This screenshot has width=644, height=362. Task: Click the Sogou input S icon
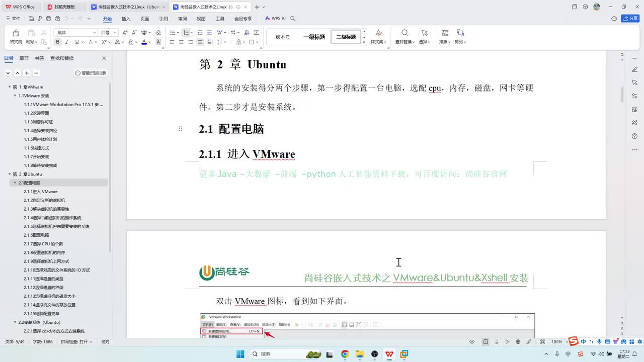(573, 341)
